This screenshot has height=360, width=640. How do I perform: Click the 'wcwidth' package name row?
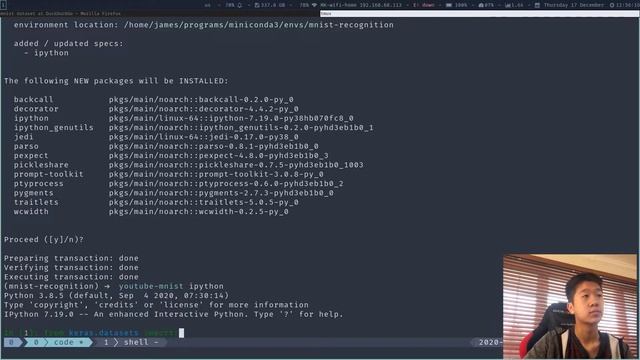pos(31,212)
